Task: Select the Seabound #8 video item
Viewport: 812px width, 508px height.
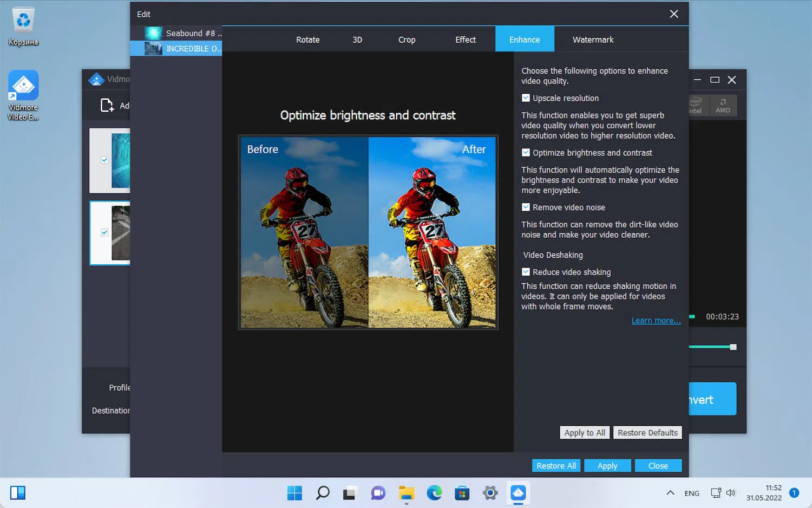Action: coord(176,33)
